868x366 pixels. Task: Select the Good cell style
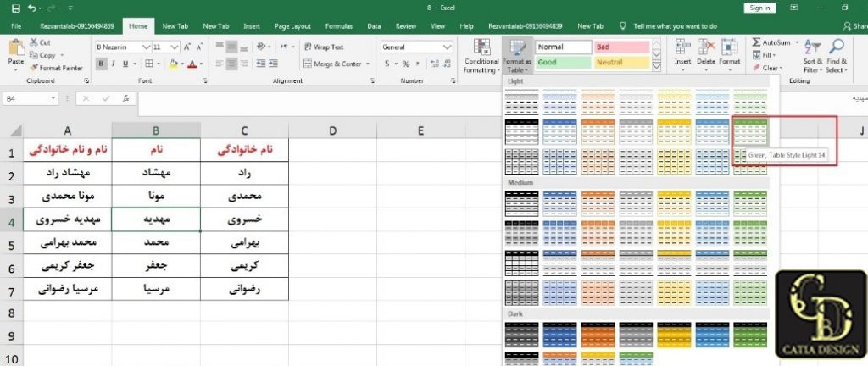[564, 62]
